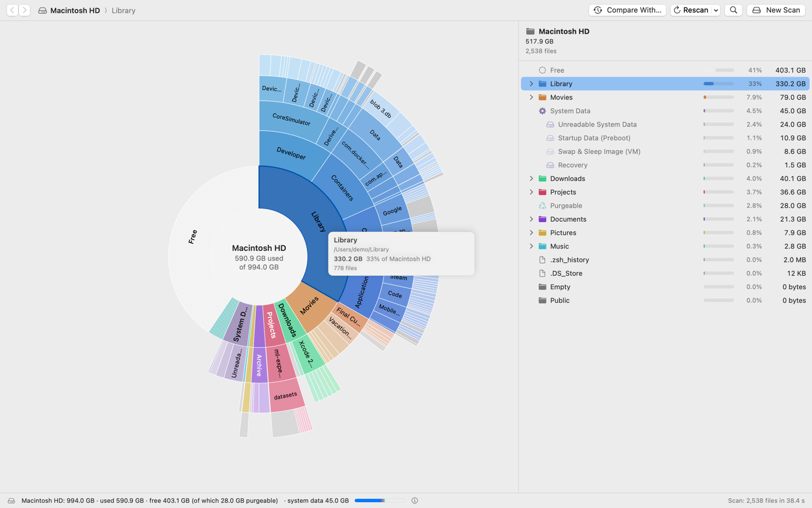Go to Macintosh HD in breadcrumb
The height and width of the screenshot is (508, 812).
click(x=69, y=10)
